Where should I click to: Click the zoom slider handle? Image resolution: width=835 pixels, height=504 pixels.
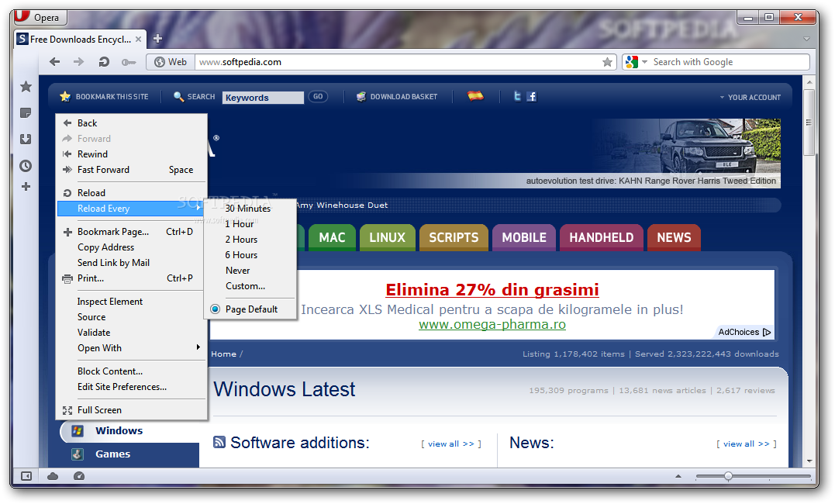click(x=728, y=476)
